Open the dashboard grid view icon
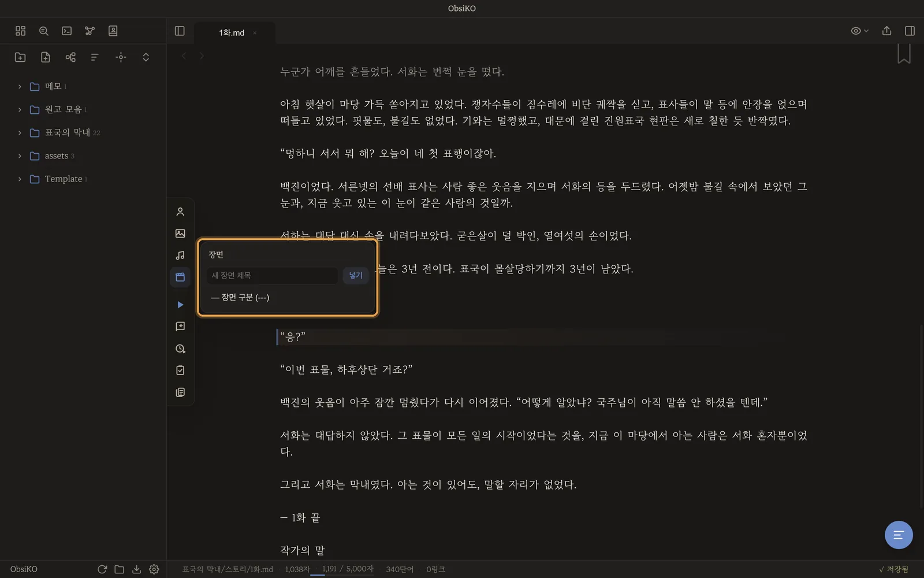Image resolution: width=924 pixels, height=578 pixels. coord(20,31)
